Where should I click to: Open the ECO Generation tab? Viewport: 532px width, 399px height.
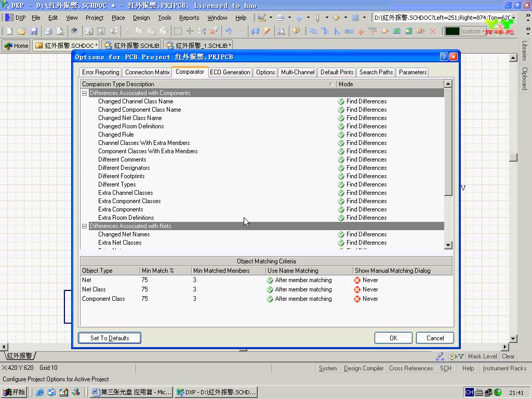pyautogui.click(x=230, y=72)
